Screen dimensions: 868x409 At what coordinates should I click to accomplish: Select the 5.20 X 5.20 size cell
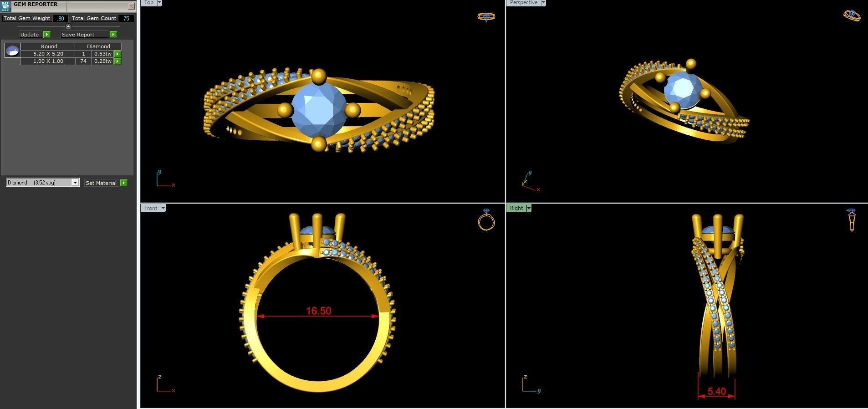coord(48,54)
